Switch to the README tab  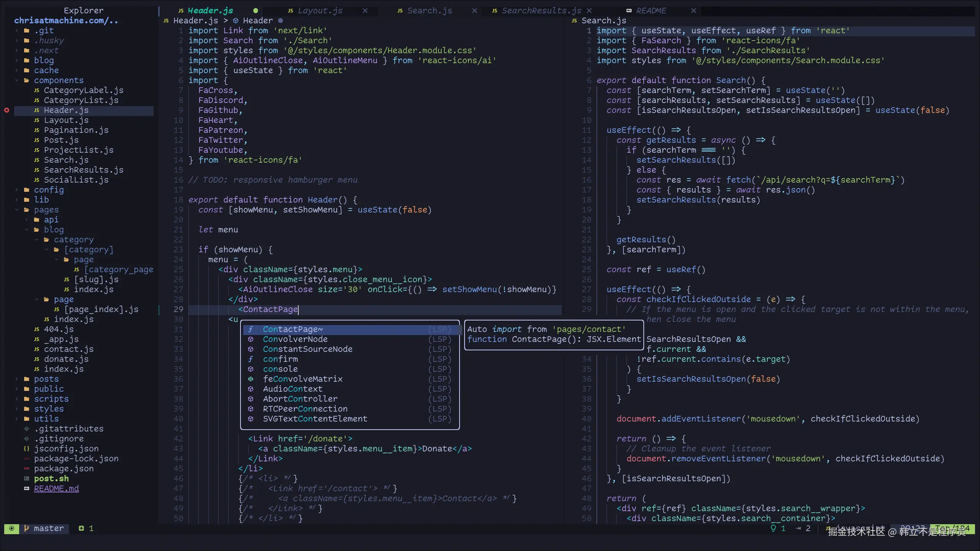pos(651,11)
